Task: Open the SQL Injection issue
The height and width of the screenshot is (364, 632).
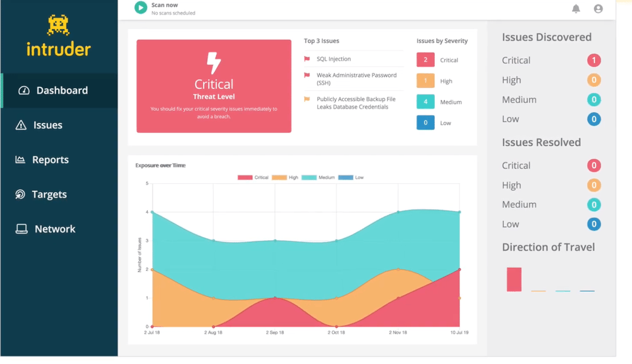Action: coord(334,59)
